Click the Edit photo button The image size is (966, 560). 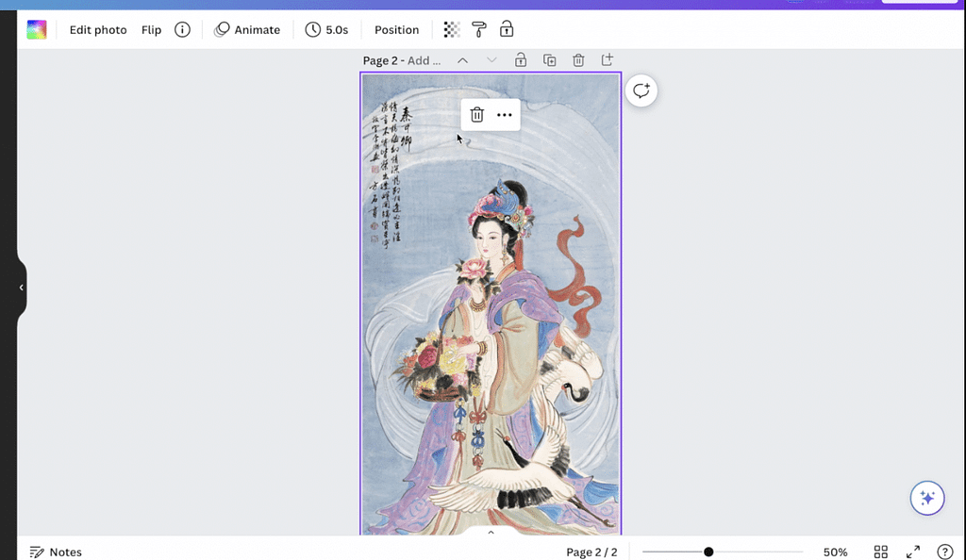(98, 29)
